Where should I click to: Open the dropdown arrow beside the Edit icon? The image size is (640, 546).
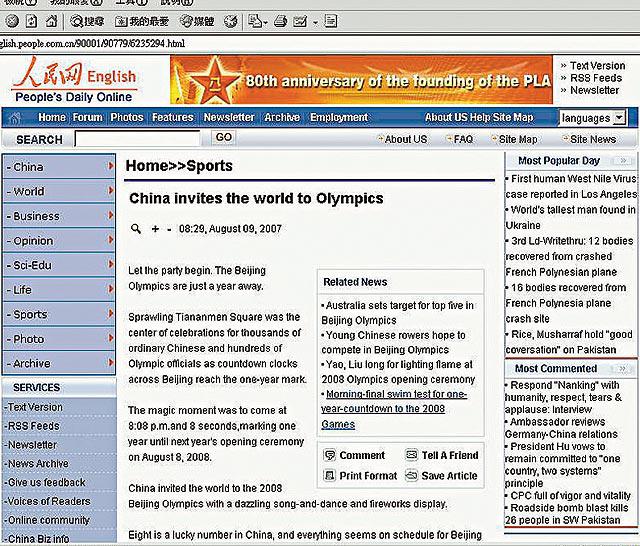316,22
